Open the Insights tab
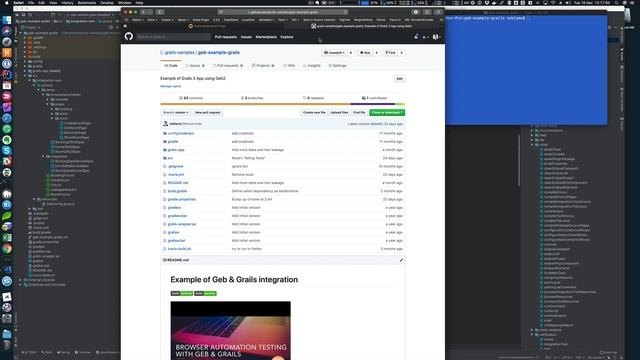640x360 pixels. [312, 65]
